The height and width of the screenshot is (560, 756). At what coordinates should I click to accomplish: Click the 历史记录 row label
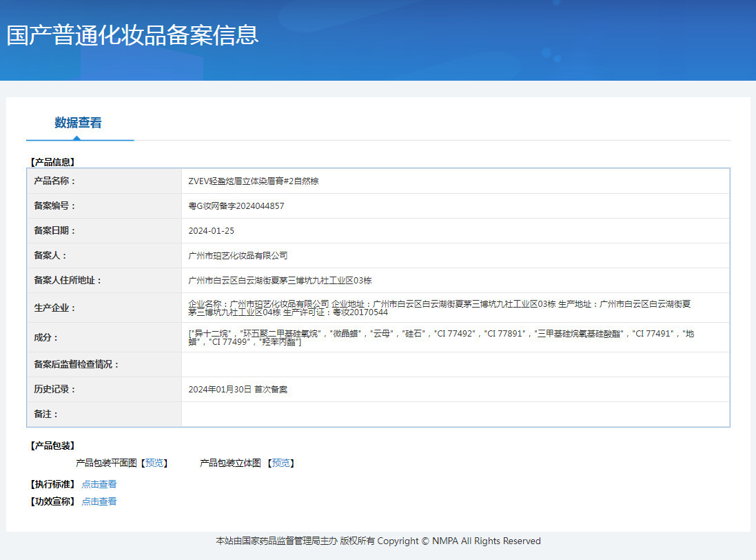(x=54, y=390)
